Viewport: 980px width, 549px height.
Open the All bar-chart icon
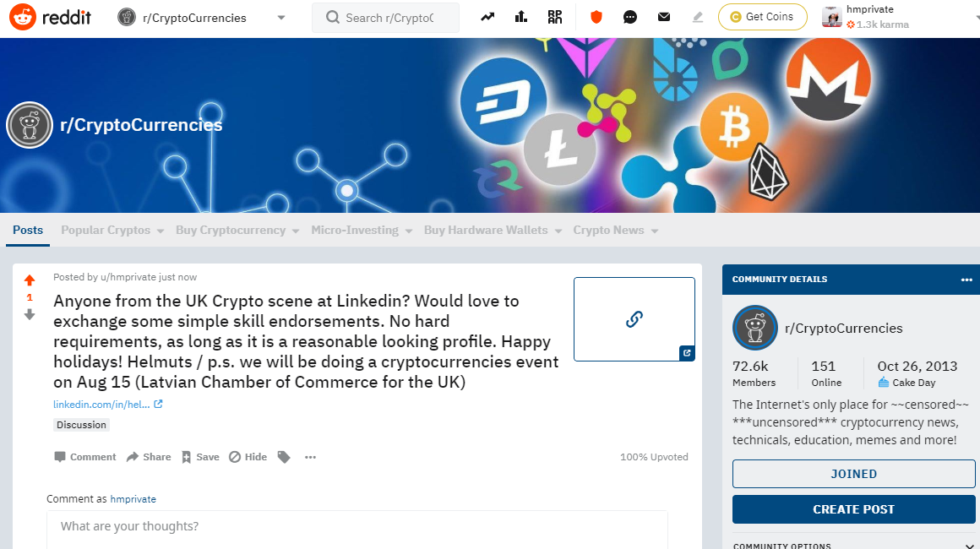(521, 17)
